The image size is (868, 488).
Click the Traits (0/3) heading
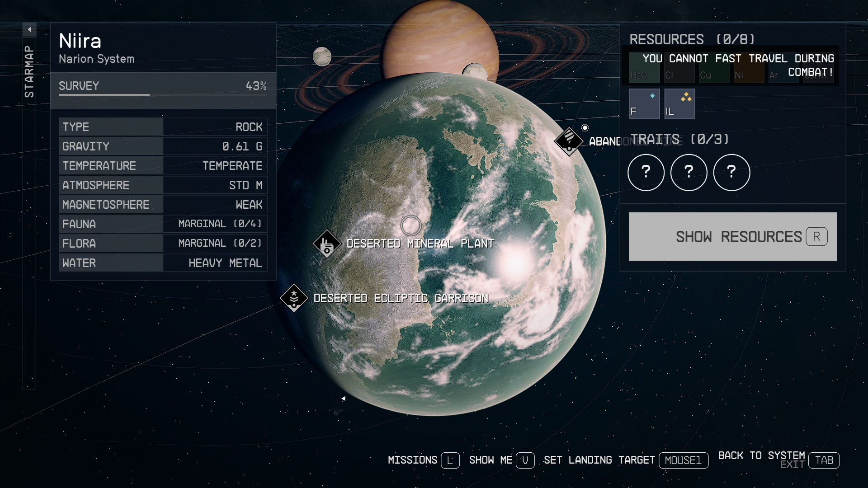click(679, 139)
